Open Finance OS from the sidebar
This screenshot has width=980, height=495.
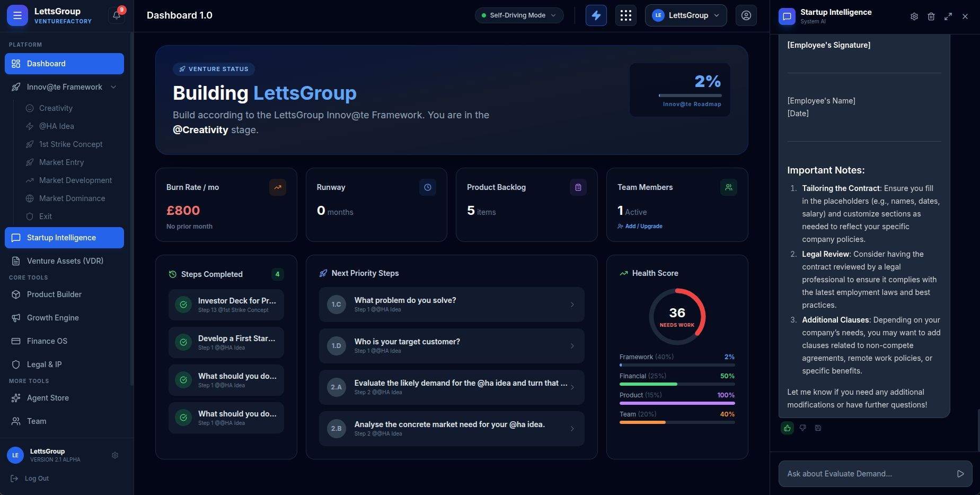47,341
